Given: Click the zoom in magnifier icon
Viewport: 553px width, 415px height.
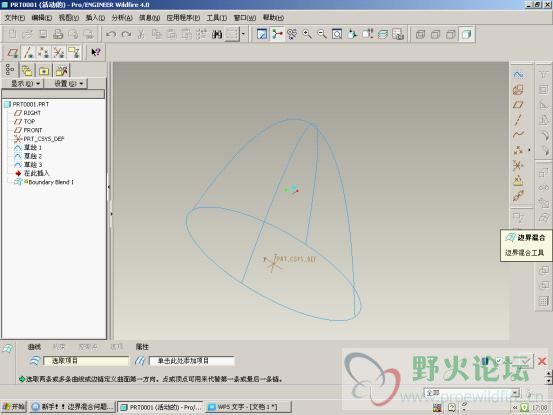Looking at the screenshot, I should pyautogui.click(x=307, y=34).
